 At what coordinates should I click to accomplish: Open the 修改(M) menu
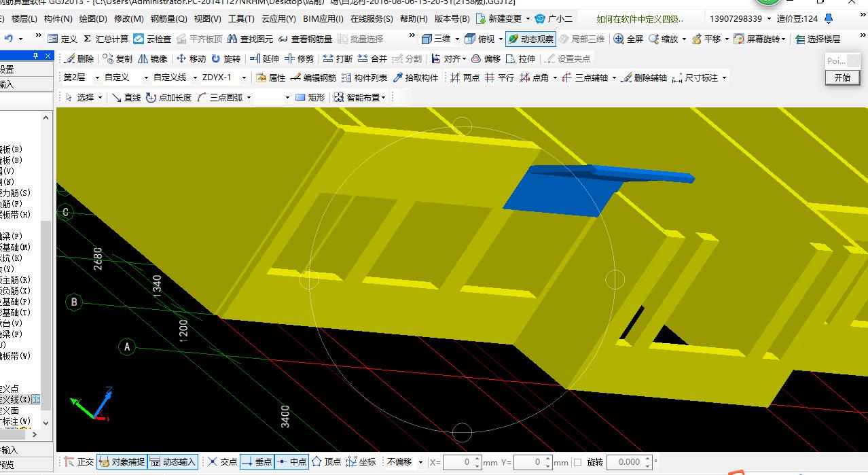pyautogui.click(x=128, y=19)
